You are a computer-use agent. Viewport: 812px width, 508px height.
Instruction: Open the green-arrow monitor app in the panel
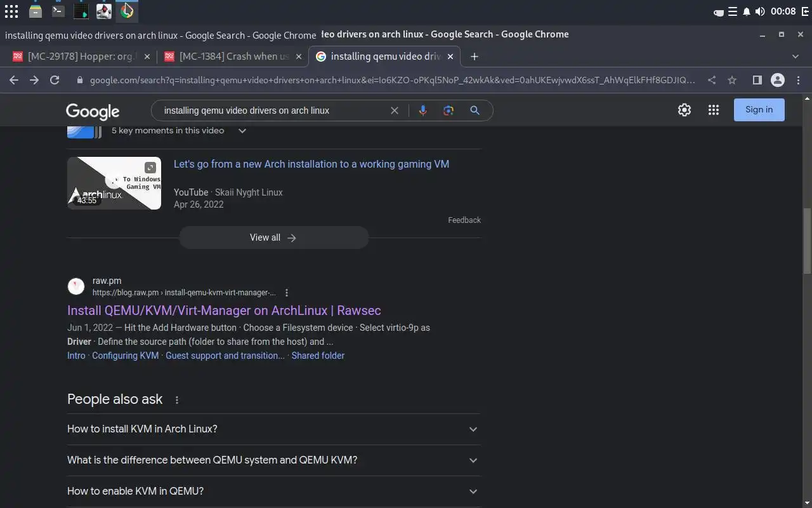click(x=81, y=11)
